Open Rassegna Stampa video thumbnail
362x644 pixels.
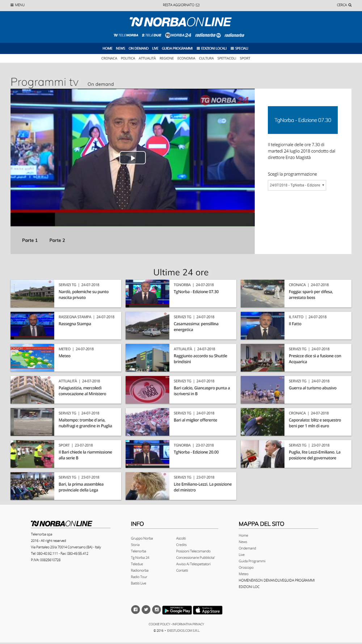point(32,326)
